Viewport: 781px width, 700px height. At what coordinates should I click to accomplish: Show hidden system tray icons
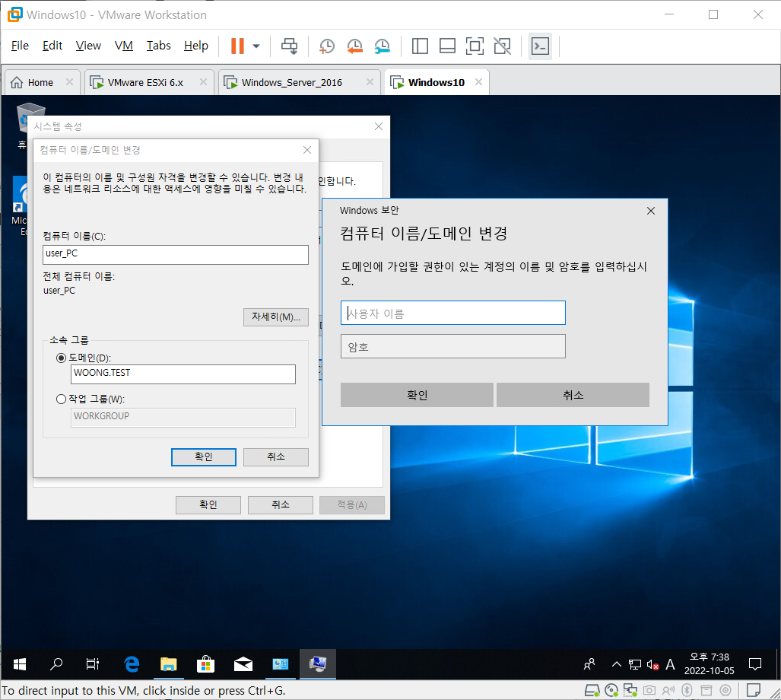click(x=617, y=664)
